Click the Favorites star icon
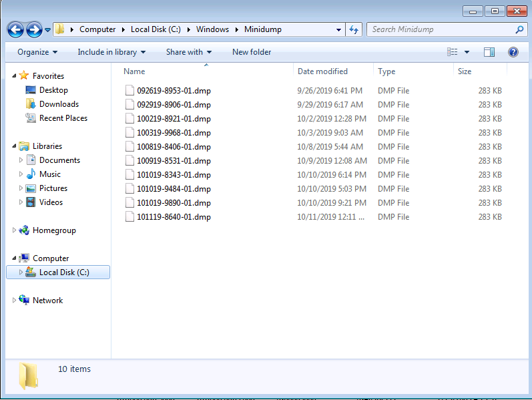The image size is (532, 400). [24, 75]
